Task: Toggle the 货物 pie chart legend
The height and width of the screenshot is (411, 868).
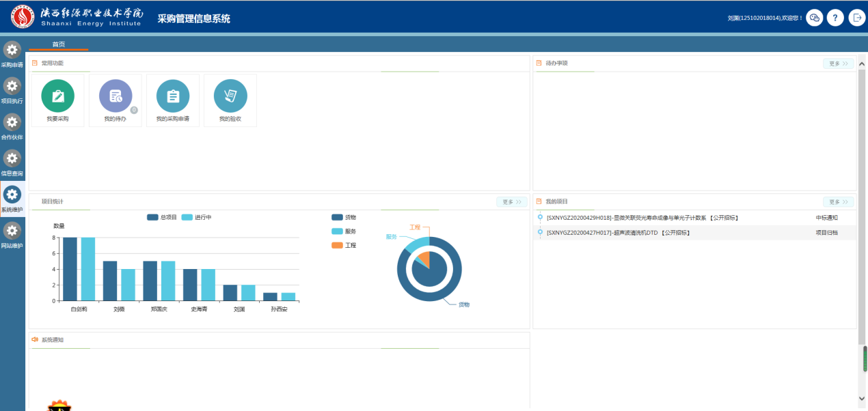Action: coord(343,217)
